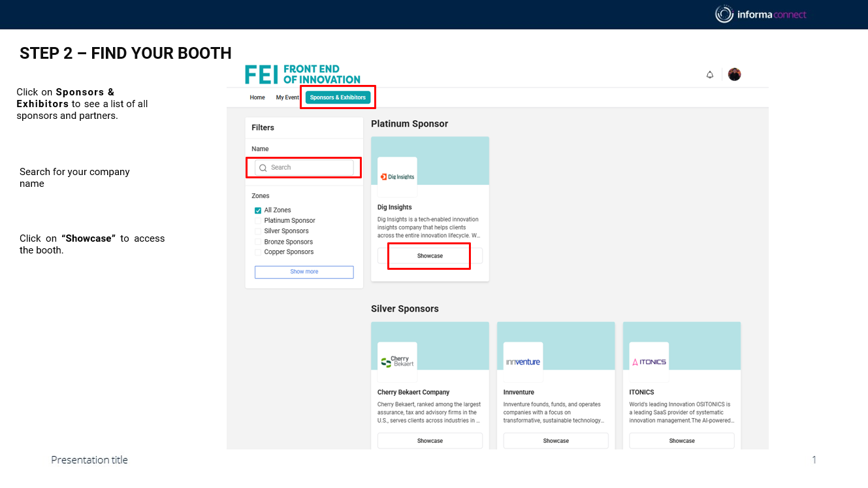Open the user profile avatar
The image size is (868, 488).
tap(734, 74)
